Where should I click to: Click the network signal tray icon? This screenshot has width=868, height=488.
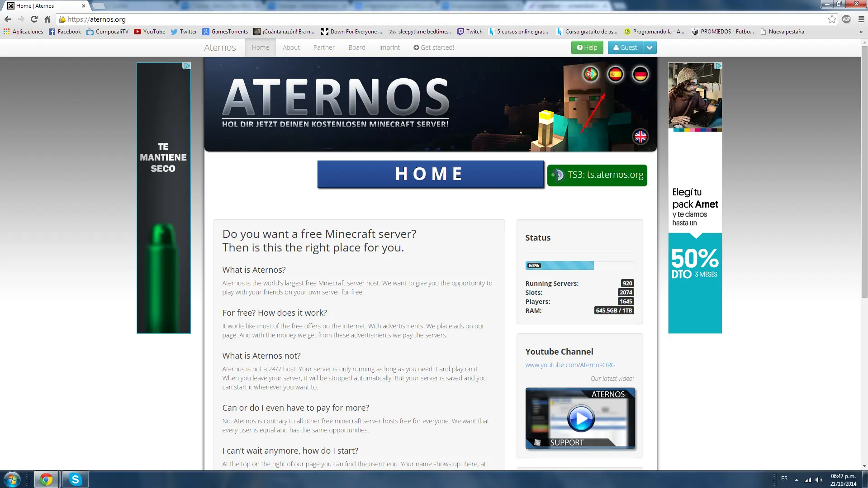pyautogui.click(x=808, y=479)
